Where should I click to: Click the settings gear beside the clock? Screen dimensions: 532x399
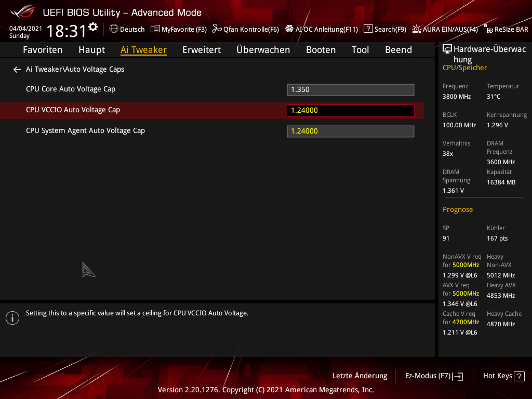pyautogui.click(x=93, y=27)
